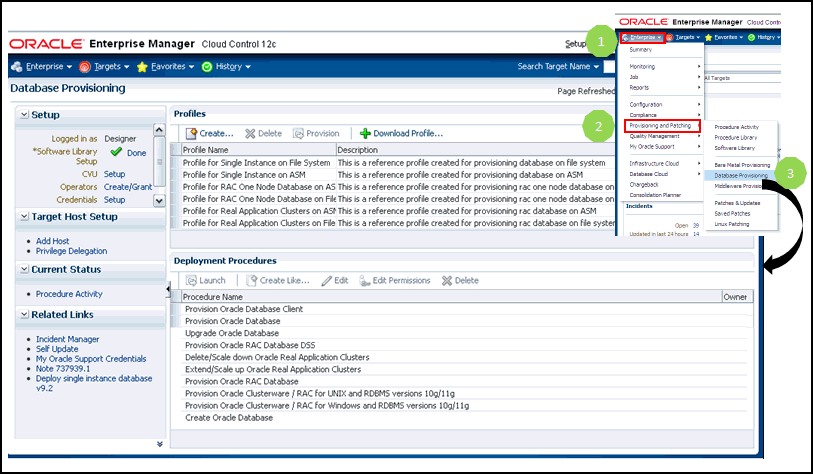Click the Create Like icon
The width and height of the screenshot is (813, 474).
pyautogui.click(x=251, y=281)
